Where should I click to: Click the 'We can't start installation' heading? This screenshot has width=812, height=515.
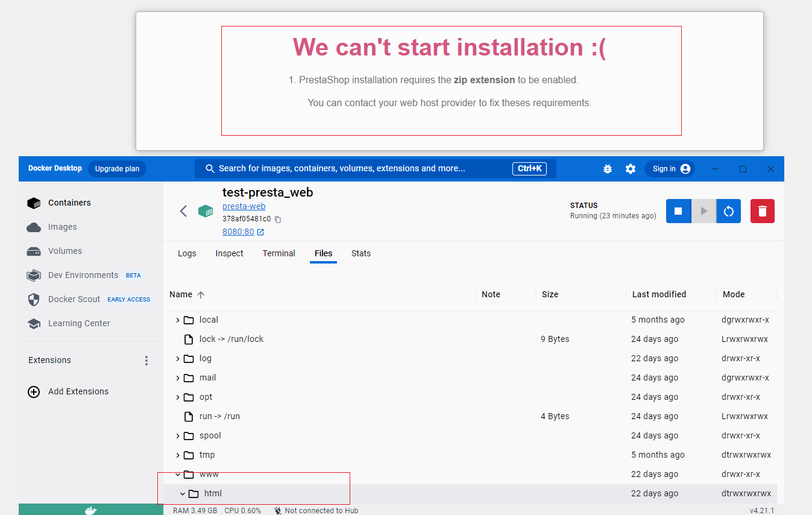(x=450, y=47)
